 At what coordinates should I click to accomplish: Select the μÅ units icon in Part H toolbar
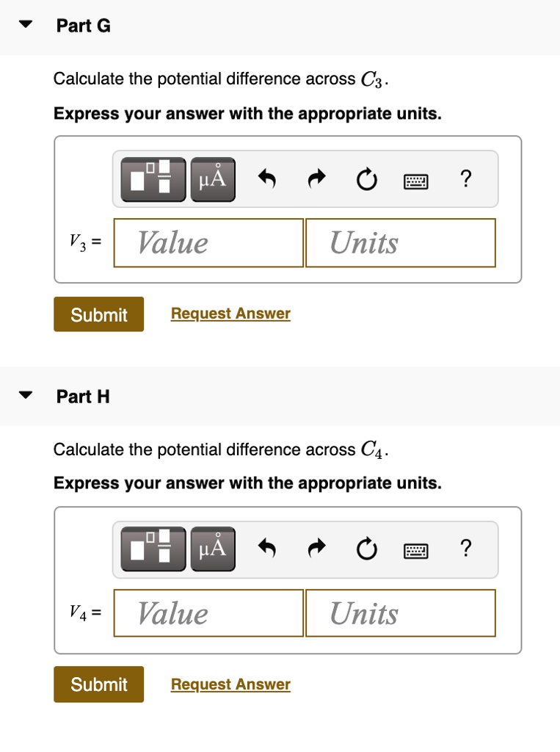coord(212,549)
